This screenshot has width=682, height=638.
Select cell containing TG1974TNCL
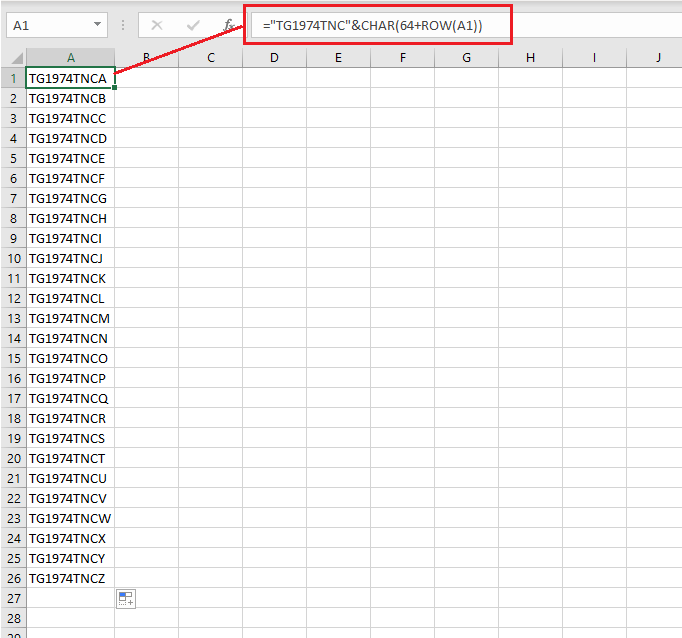70,298
